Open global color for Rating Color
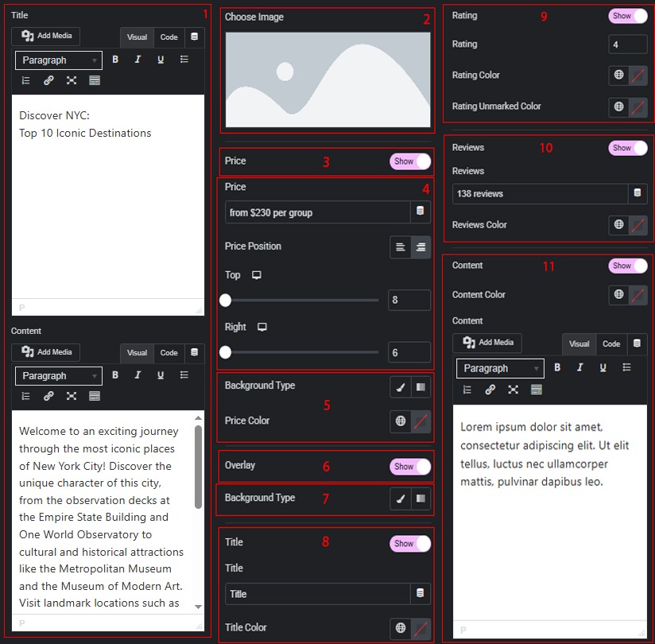The height and width of the screenshot is (644, 655). 618,76
